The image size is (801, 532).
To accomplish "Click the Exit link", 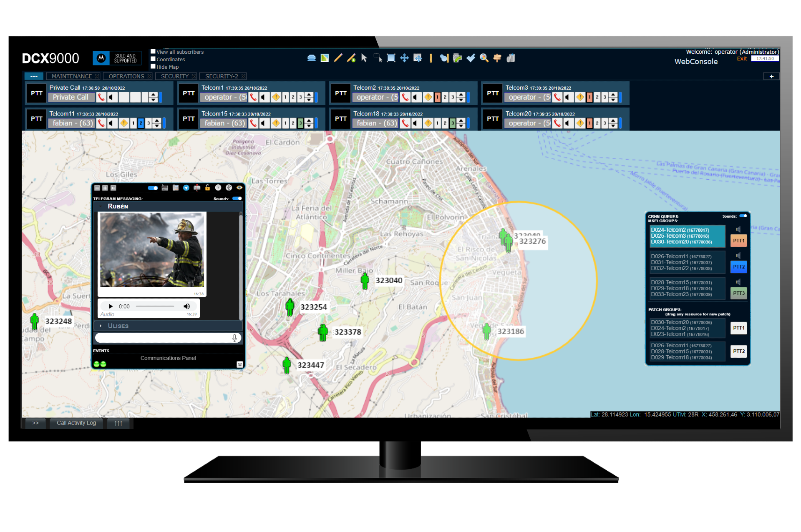I will [741, 59].
